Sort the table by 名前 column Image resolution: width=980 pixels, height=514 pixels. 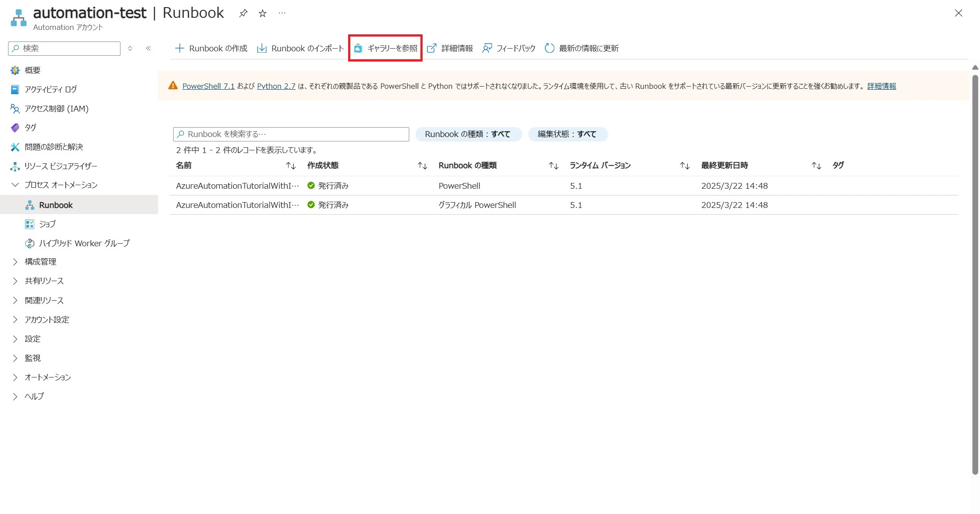coord(291,166)
